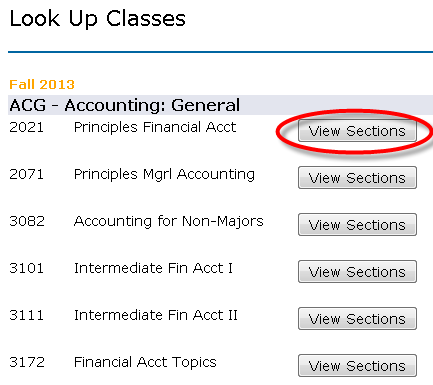Viewport: 433px width, 385px height.
Task: Select course number 3111
Action: [27, 315]
